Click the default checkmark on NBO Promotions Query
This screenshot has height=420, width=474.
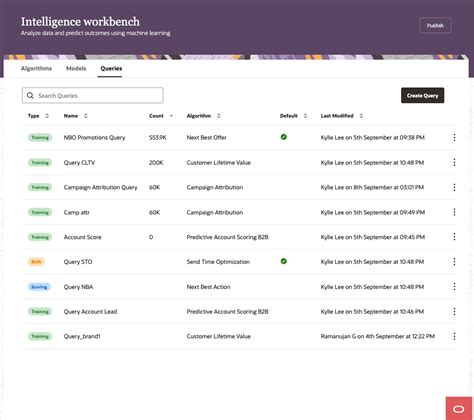coord(284,137)
